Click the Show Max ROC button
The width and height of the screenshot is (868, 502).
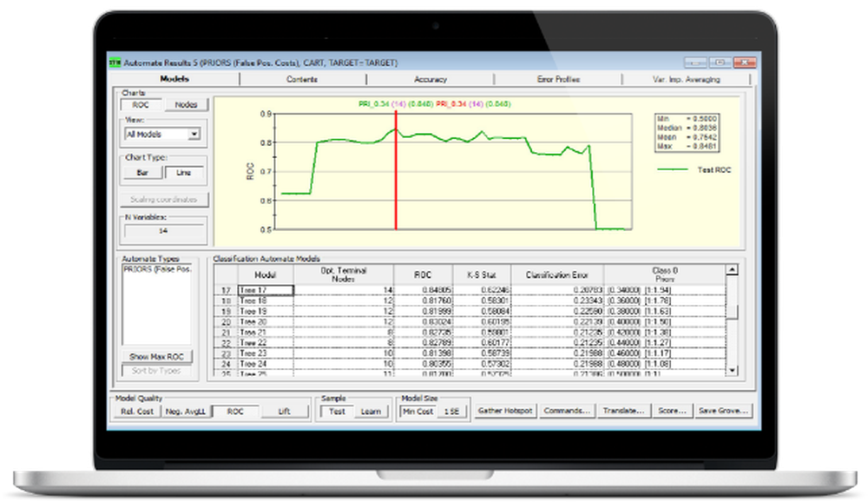(156, 354)
